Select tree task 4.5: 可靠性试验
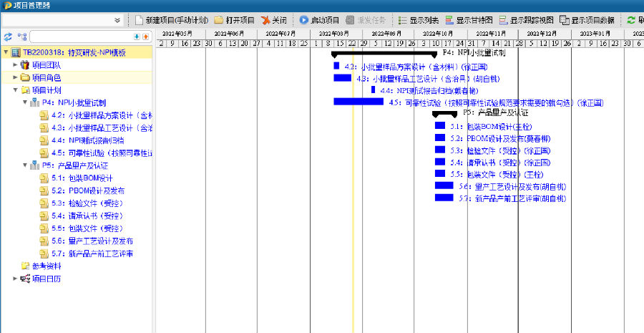 tap(102, 153)
